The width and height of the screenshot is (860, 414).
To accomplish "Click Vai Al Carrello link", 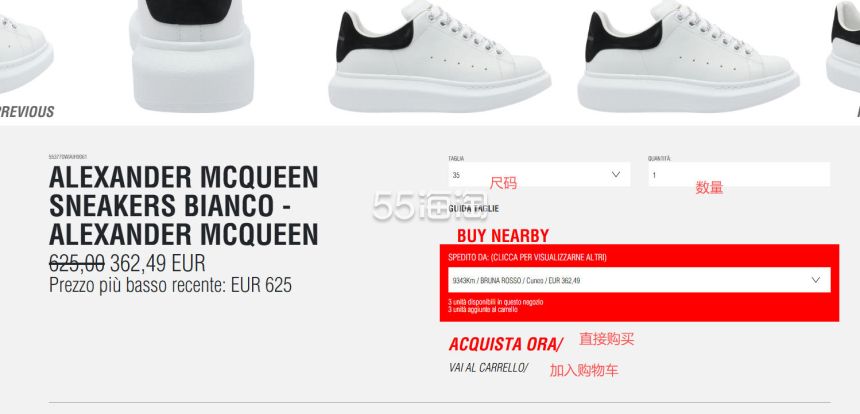I will pyautogui.click(x=488, y=368).
